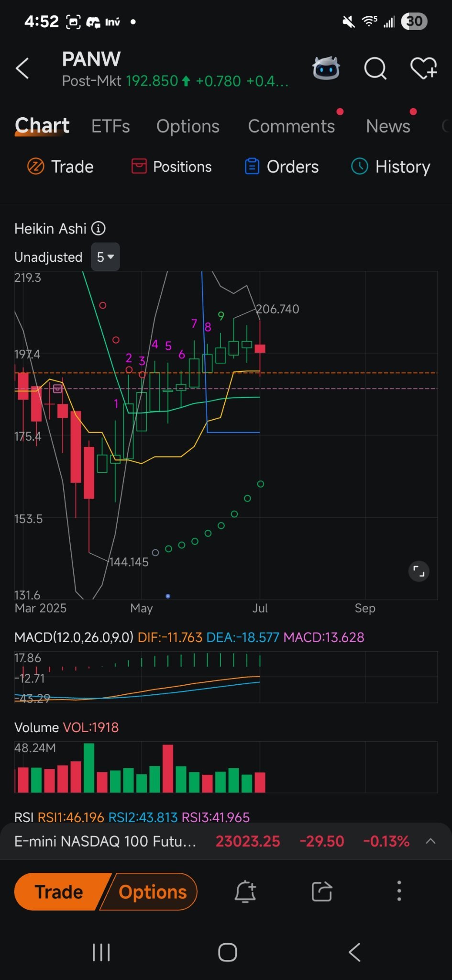
Task: Tap Android home button
Action: pos(228,952)
